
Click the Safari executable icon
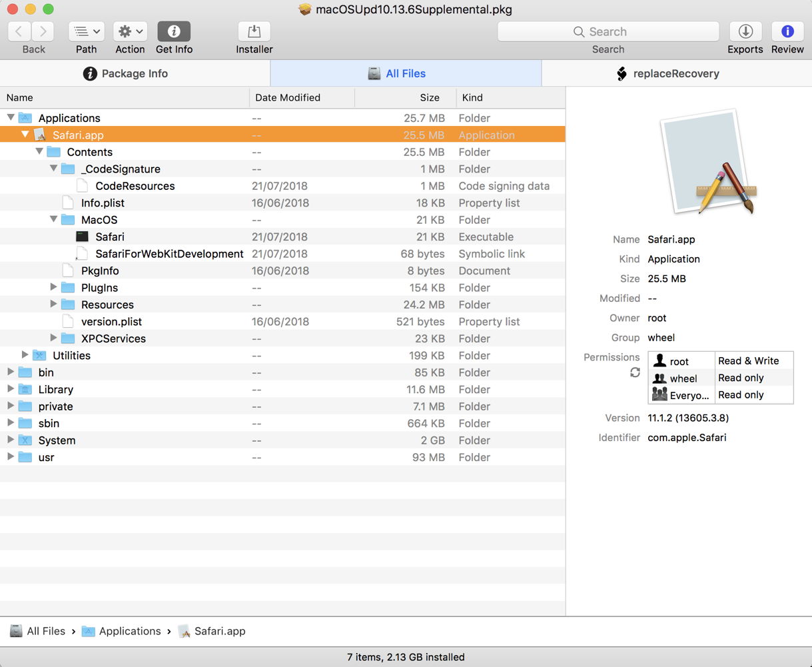[83, 237]
